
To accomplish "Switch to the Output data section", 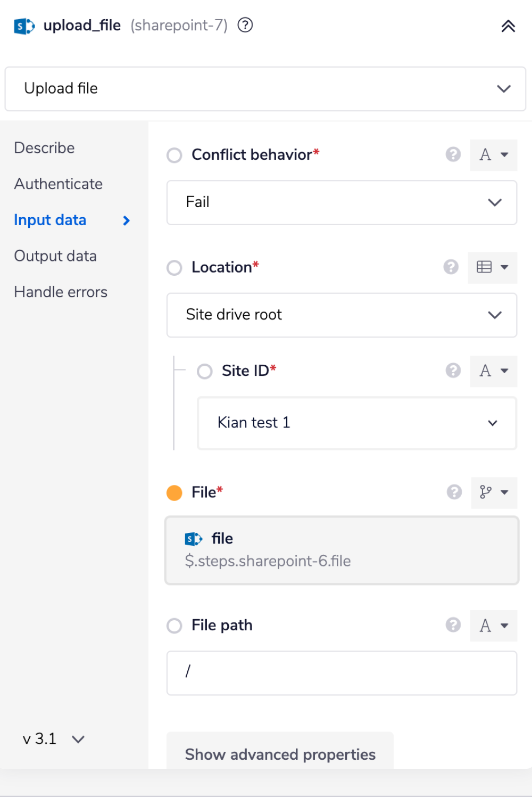I will [x=55, y=256].
